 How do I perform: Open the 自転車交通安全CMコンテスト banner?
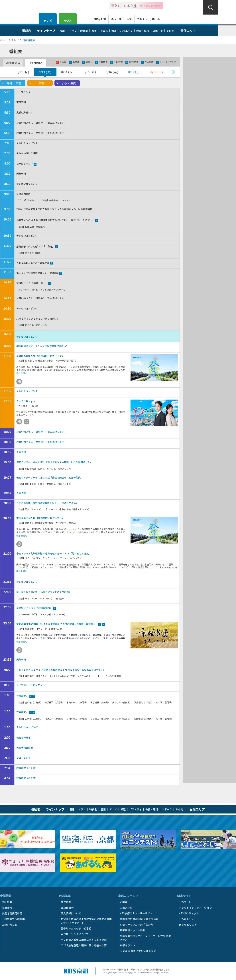tap(148, 839)
